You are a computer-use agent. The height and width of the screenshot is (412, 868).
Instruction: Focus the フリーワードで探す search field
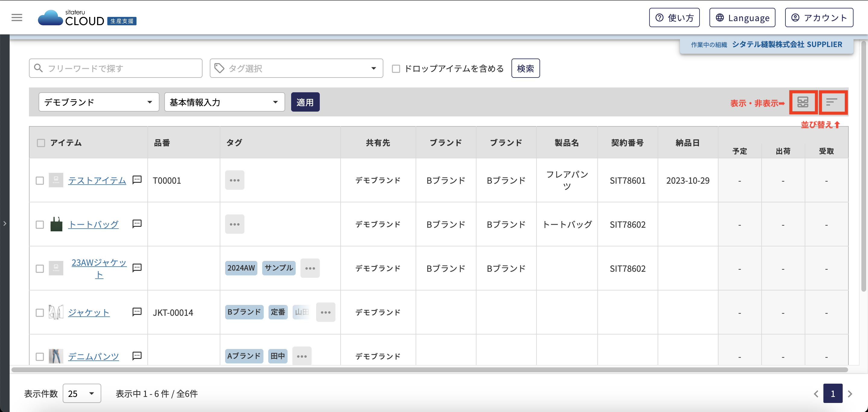[x=115, y=68]
